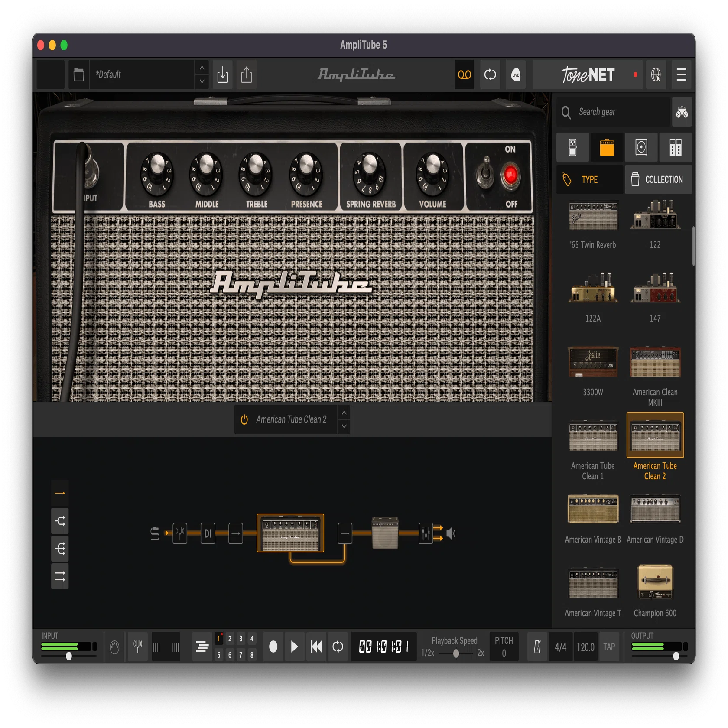Click the Record button
The image size is (728, 728).
273,647
